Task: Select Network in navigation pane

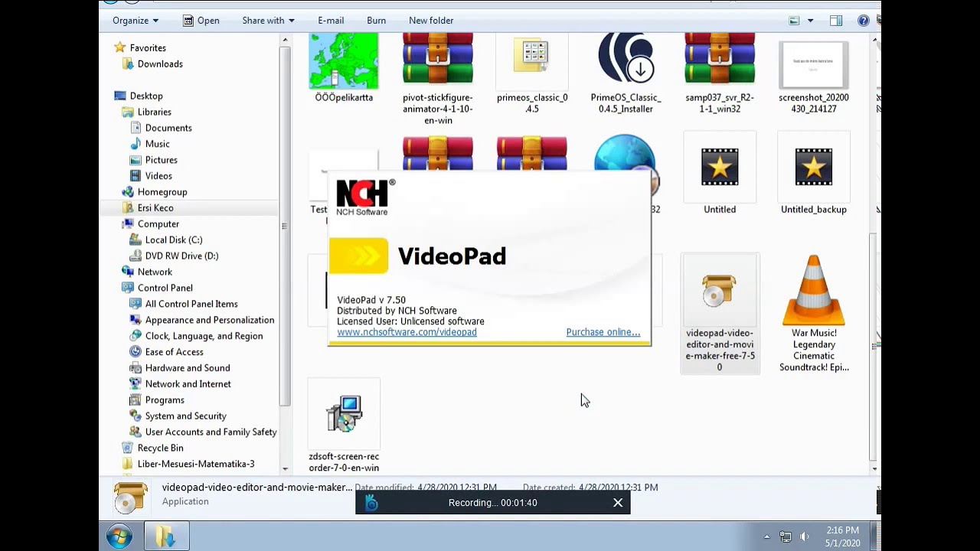Action: [155, 272]
